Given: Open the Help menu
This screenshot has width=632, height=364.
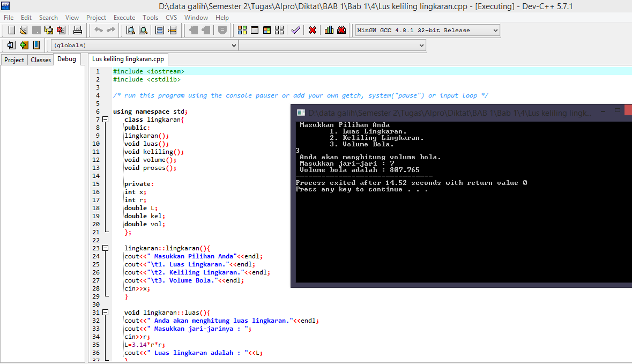Looking at the screenshot, I should point(222,18).
